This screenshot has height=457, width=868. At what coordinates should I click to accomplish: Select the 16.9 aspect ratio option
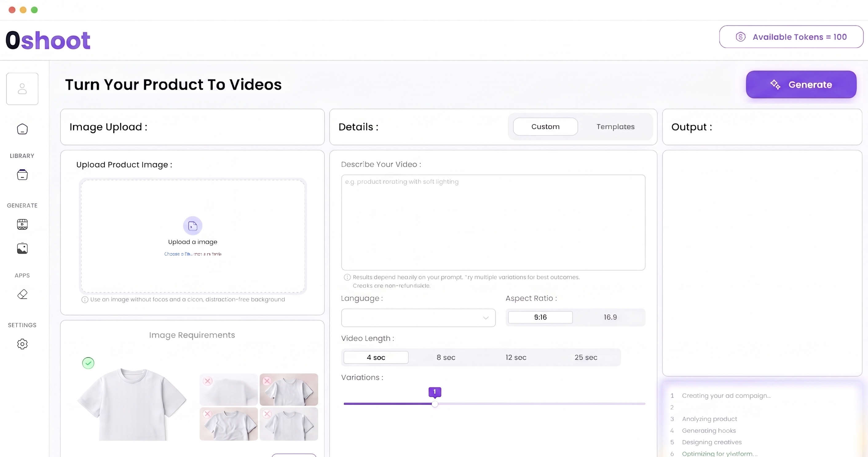tap(610, 317)
